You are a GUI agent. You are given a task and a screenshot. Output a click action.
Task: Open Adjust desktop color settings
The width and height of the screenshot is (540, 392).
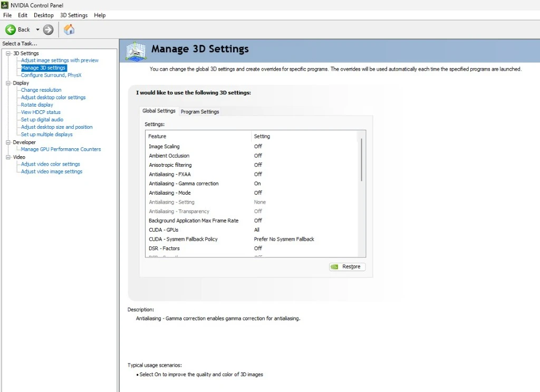coord(53,98)
